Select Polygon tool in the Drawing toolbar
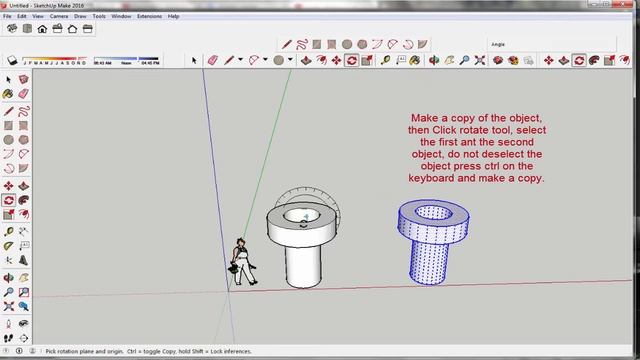 [362, 44]
